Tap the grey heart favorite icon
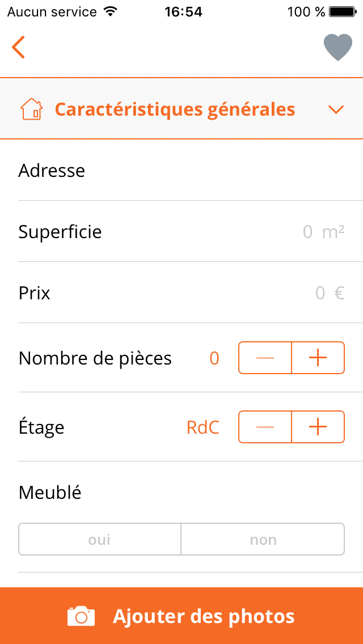 (338, 48)
